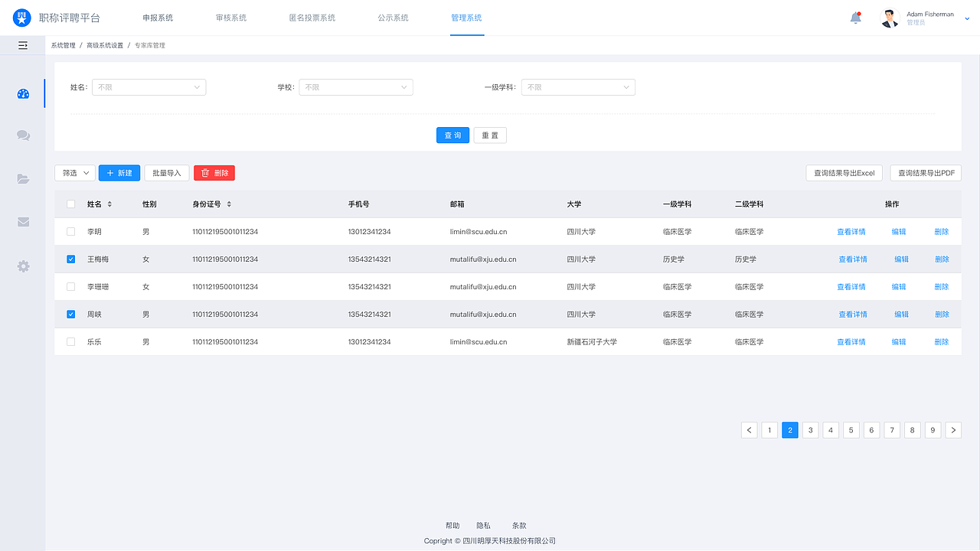Click 系统管理 breadcrumb
The height and width of the screenshot is (551, 980).
pyautogui.click(x=64, y=46)
